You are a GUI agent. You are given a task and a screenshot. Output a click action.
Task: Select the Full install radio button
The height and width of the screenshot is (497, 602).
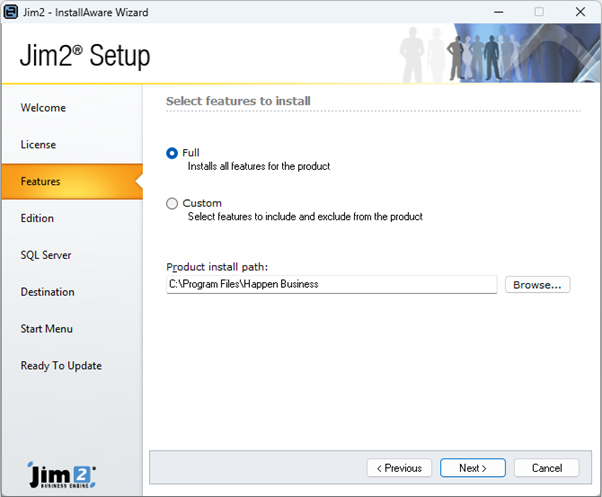173,153
